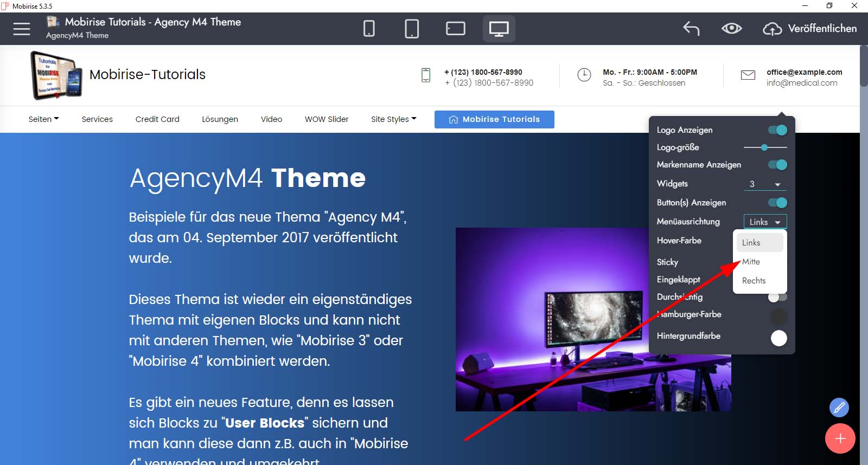Click the blue pencil edit button
Screen dimensions: 868x465
(839, 407)
